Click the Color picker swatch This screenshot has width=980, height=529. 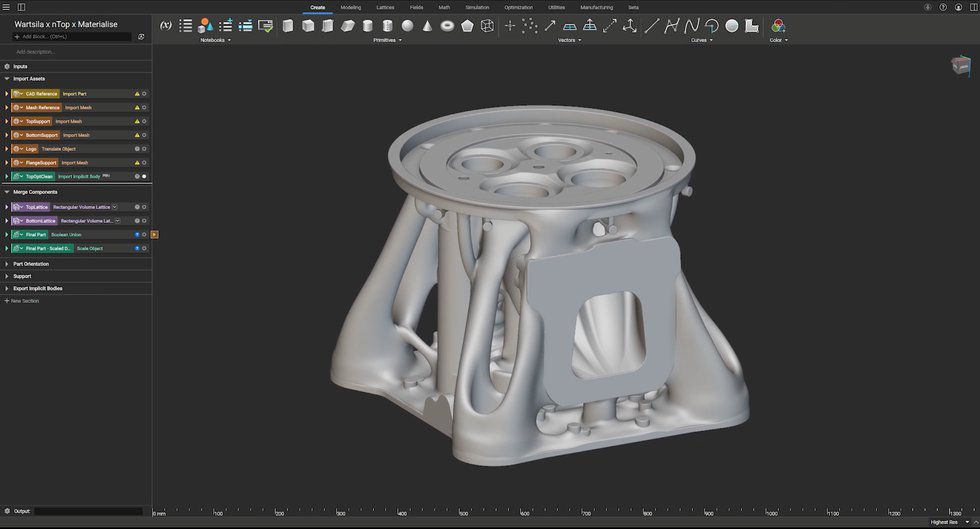778,26
